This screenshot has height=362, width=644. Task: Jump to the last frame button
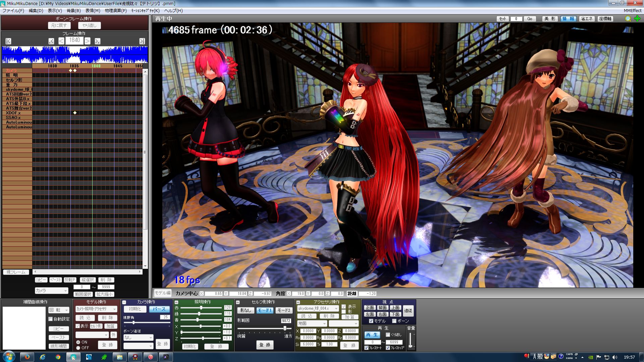click(142, 41)
